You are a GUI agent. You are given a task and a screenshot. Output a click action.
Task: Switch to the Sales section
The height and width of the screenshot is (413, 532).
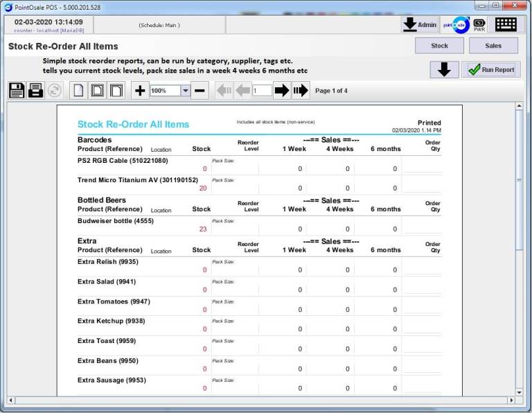[x=493, y=46]
